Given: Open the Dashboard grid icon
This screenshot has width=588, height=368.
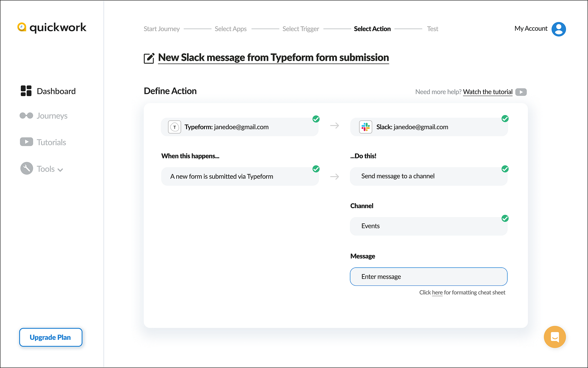Looking at the screenshot, I should pyautogui.click(x=26, y=91).
